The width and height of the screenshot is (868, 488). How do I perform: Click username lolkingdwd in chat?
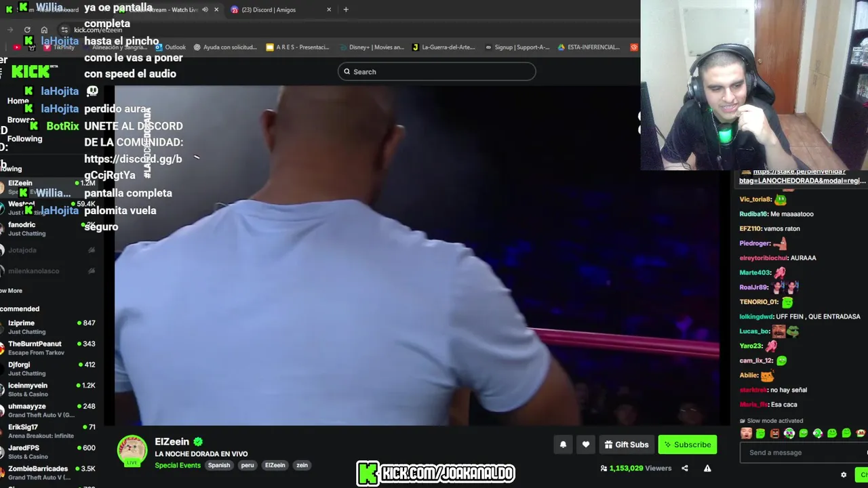tap(756, 317)
